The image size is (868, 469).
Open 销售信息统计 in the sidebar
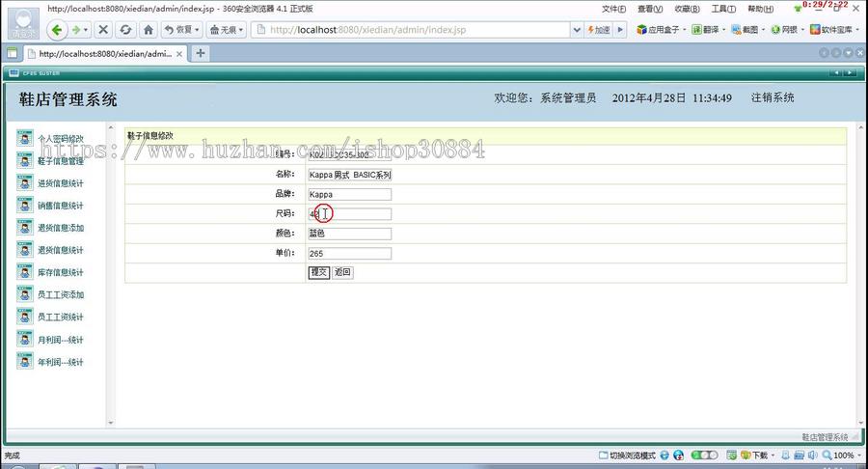[x=61, y=206]
